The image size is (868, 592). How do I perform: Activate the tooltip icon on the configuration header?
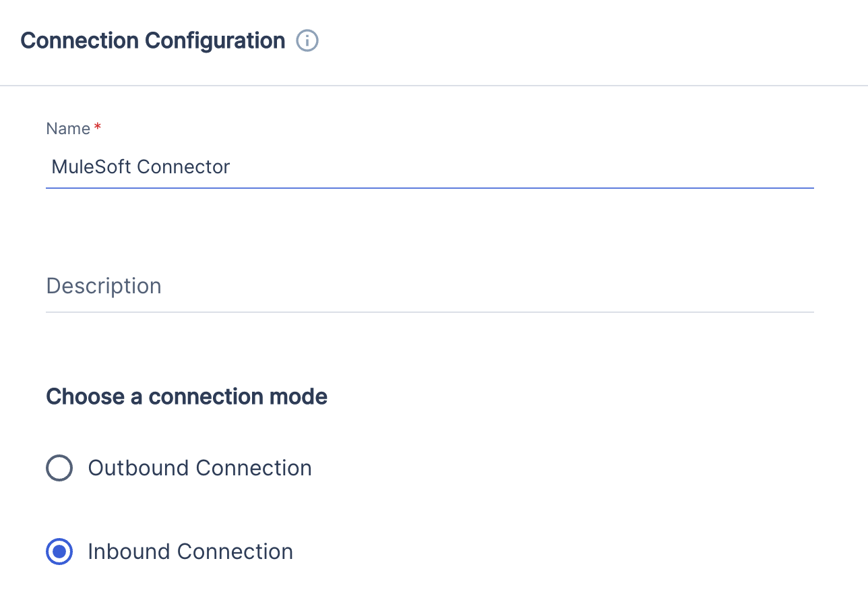click(x=307, y=40)
